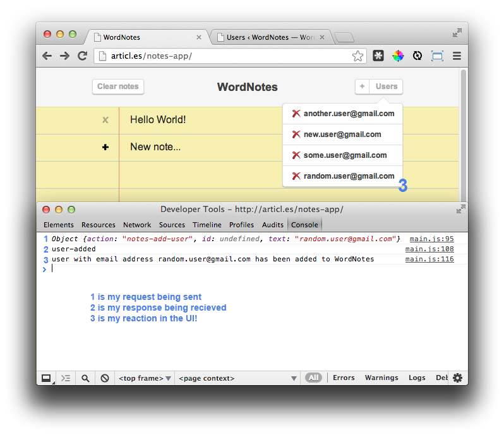Click the Clear notes button
Viewport: 504px width, 435px height.
click(x=118, y=86)
